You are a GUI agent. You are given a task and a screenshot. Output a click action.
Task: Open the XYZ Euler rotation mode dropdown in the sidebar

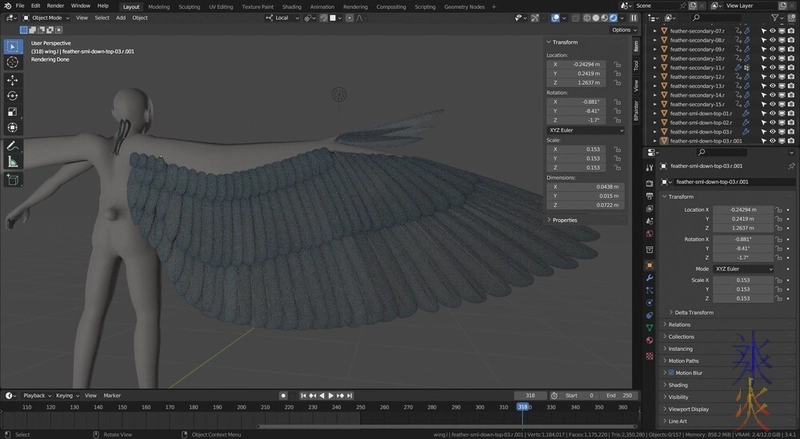click(586, 130)
